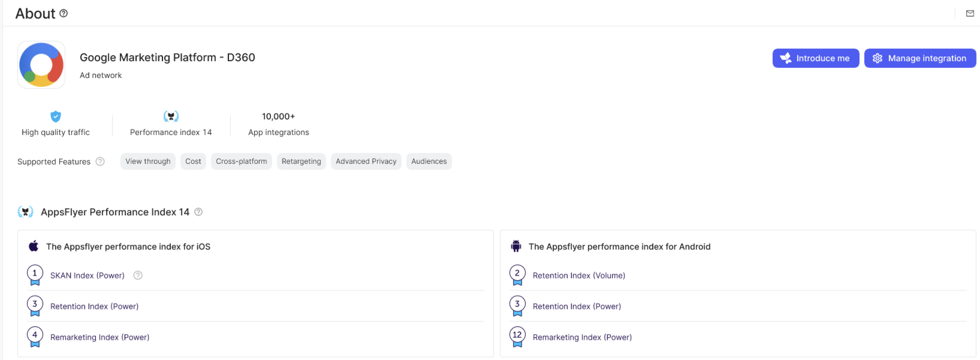Click the Supported Features help icon
The width and height of the screenshot is (980, 360).
click(x=100, y=161)
